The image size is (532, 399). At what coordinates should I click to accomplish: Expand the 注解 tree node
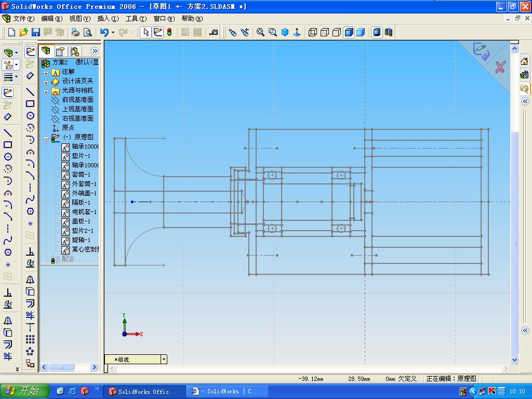coord(46,73)
